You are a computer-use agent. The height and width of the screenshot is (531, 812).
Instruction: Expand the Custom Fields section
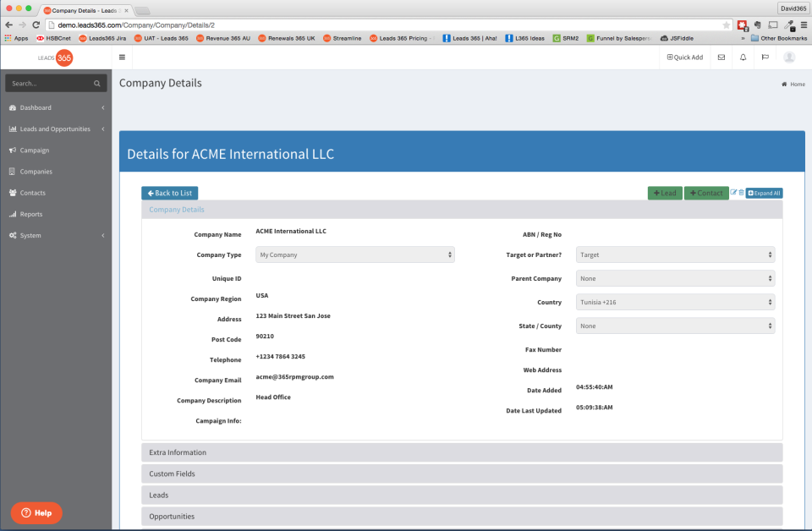pos(462,474)
